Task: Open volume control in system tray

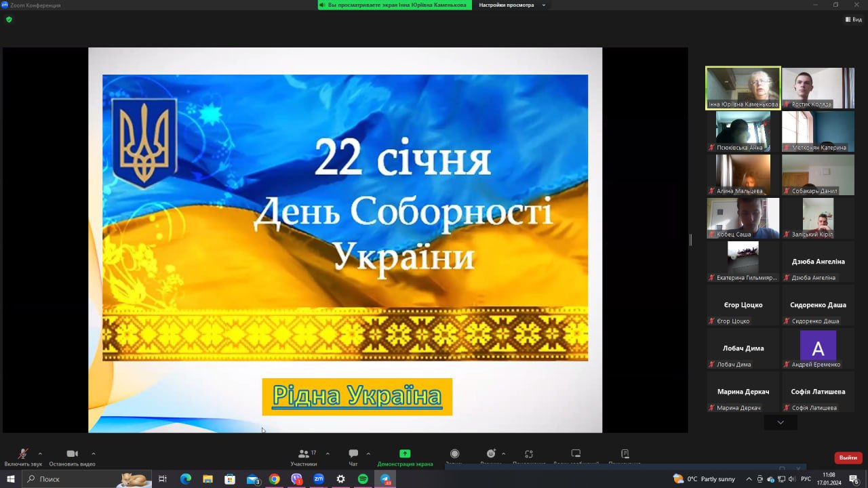Action: tap(793, 479)
